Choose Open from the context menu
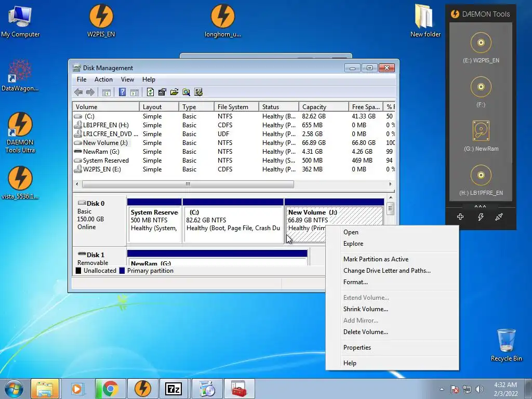This screenshot has width=532, height=399. (x=392, y=232)
